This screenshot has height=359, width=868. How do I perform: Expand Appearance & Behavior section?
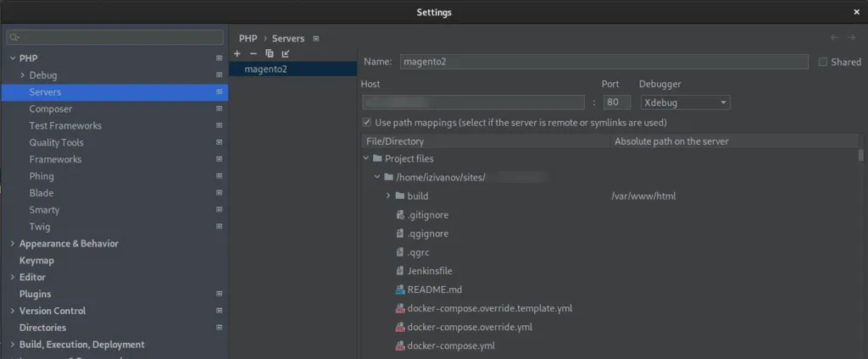pyautogui.click(x=13, y=243)
